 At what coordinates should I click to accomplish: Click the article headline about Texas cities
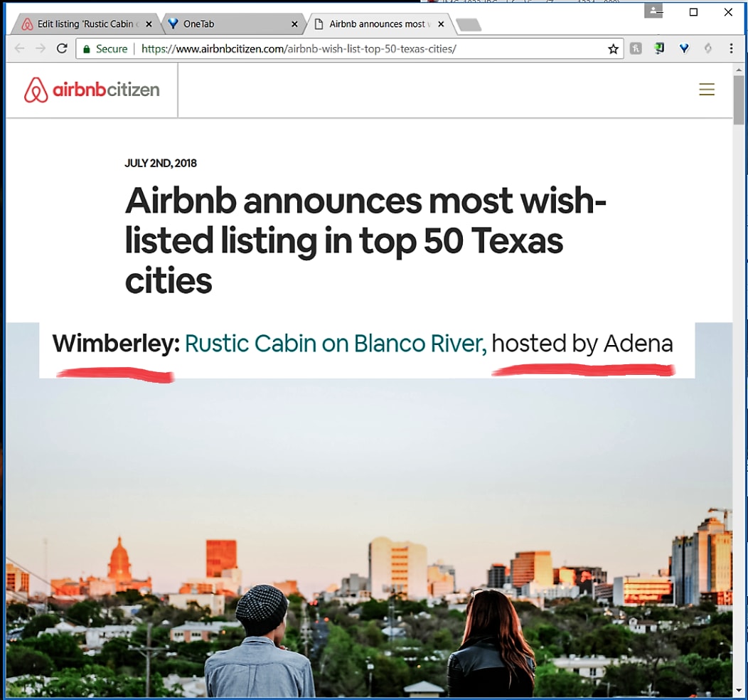365,240
